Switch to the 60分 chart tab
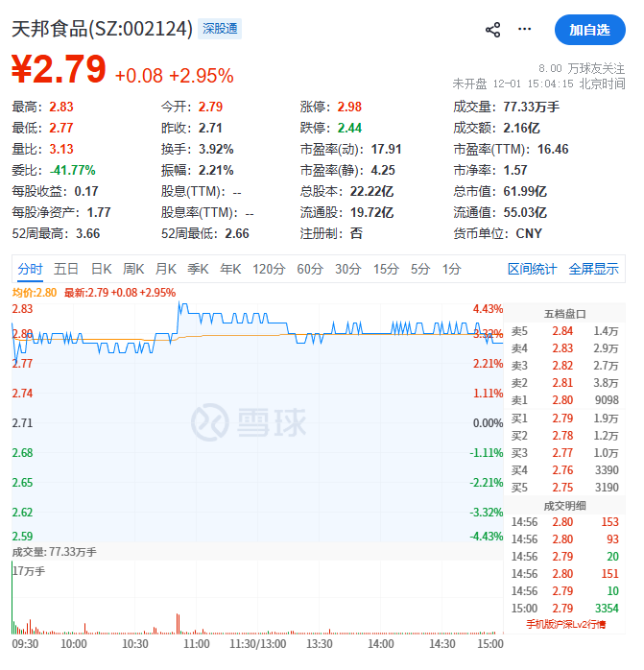Image resolution: width=644 pixels, height=670 pixels. [310, 269]
